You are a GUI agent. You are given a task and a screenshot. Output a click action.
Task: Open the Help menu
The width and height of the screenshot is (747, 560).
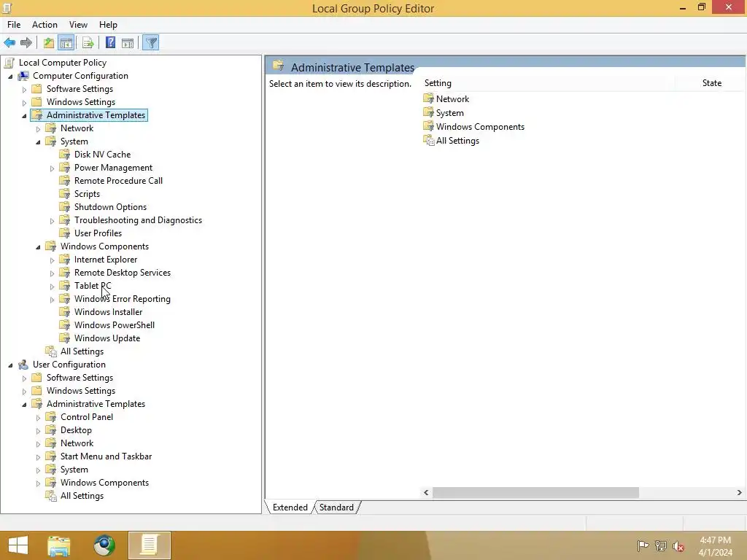click(x=108, y=25)
